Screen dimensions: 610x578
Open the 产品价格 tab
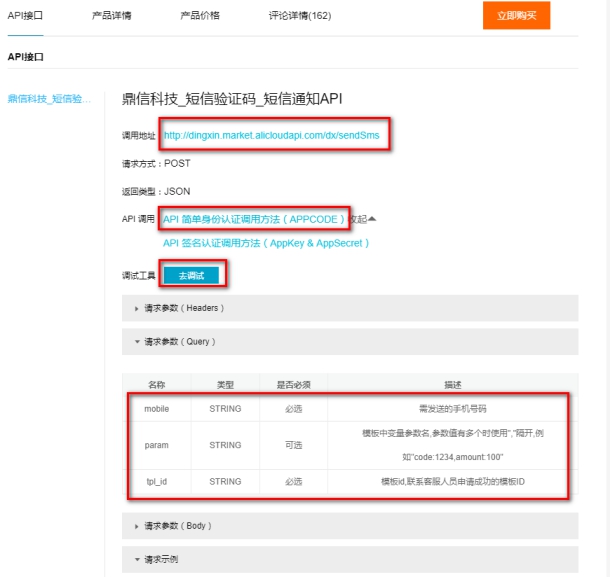(x=200, y=16)
